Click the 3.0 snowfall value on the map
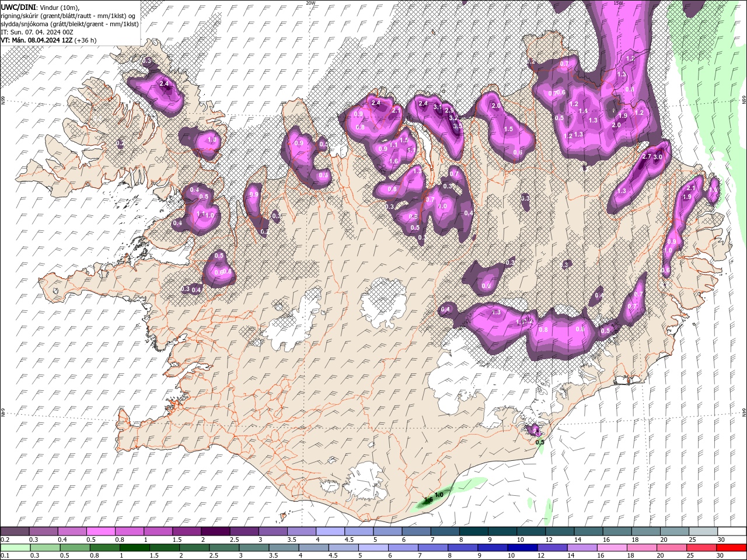 658,157
